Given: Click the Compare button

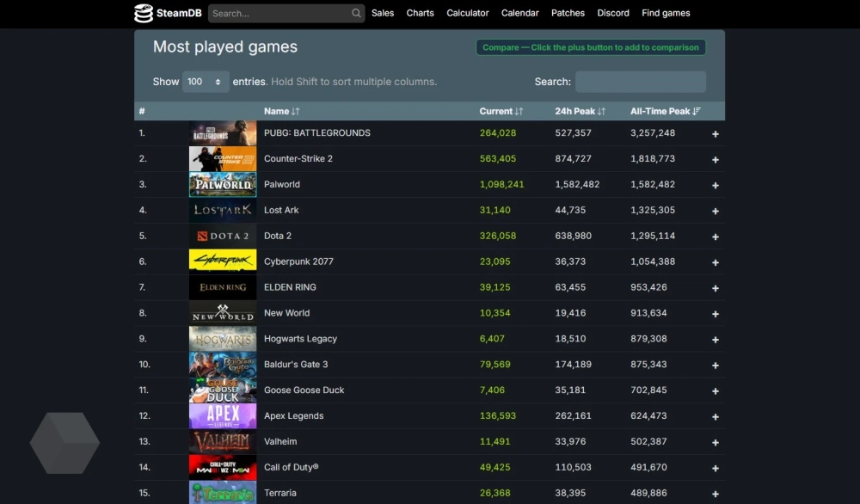Looking at the screenshot, I should pyautogui.click(x=590, y=47).
